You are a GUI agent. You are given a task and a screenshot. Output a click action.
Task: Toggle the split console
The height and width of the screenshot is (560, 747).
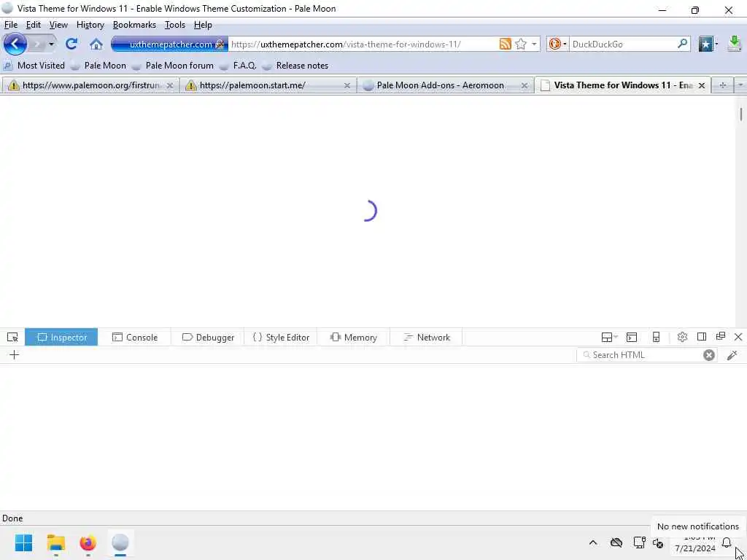click(x=632, y=338)
